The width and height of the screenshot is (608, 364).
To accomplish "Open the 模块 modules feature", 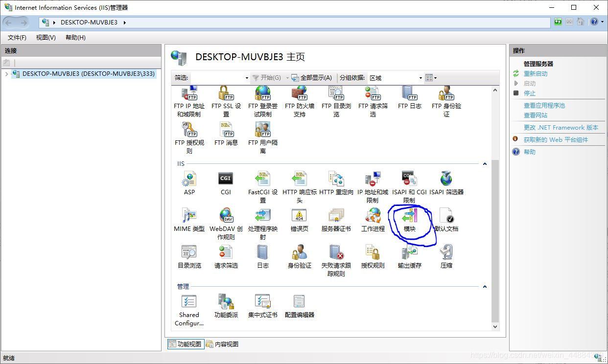I will (x=409, y=220).
